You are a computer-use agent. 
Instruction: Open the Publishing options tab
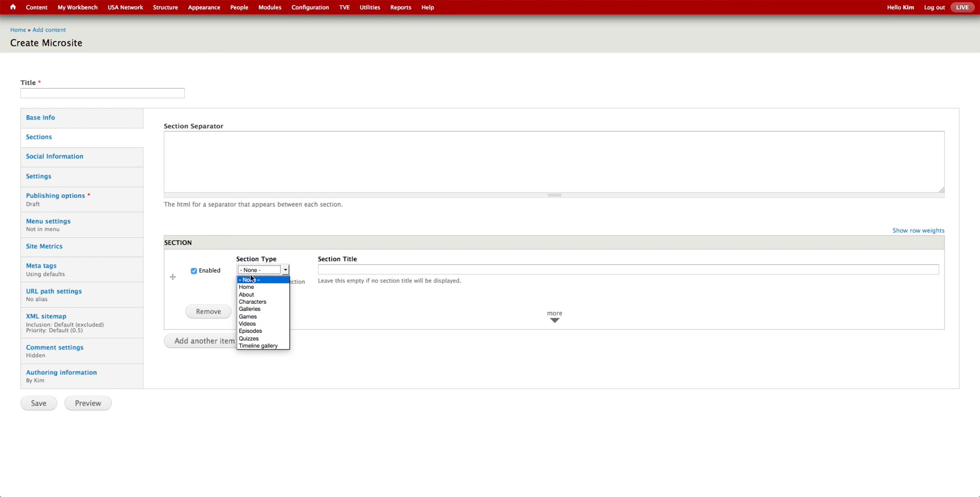click(55, 195)
